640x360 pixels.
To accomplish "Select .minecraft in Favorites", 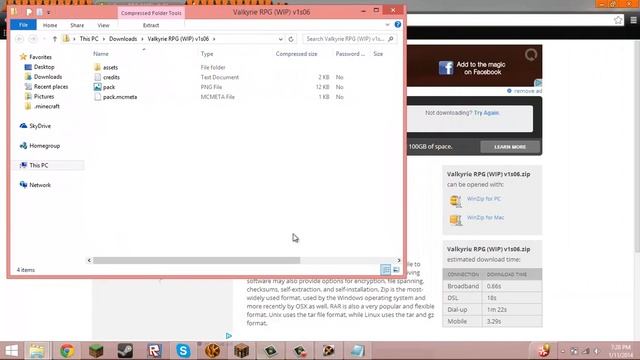I will [47, 106].
